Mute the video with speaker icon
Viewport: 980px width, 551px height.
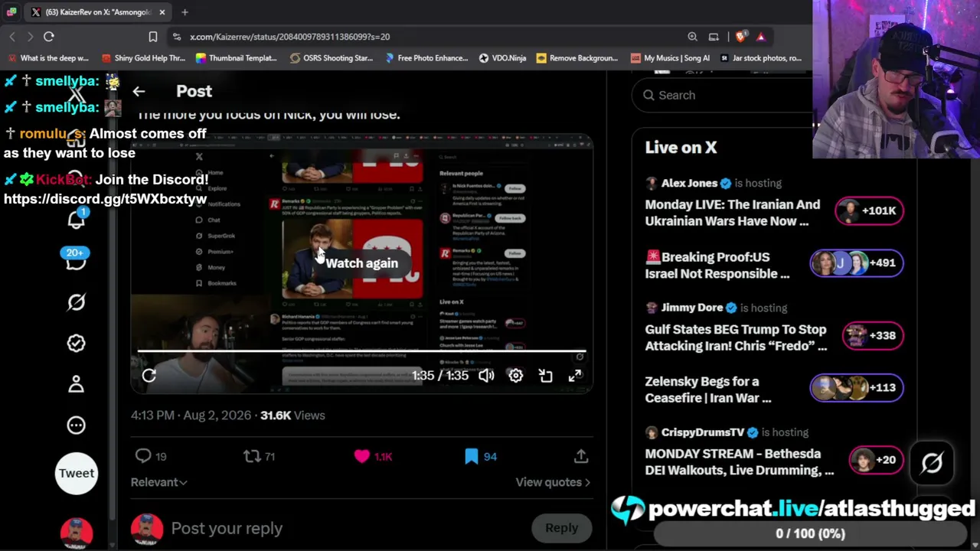(486, 375)
